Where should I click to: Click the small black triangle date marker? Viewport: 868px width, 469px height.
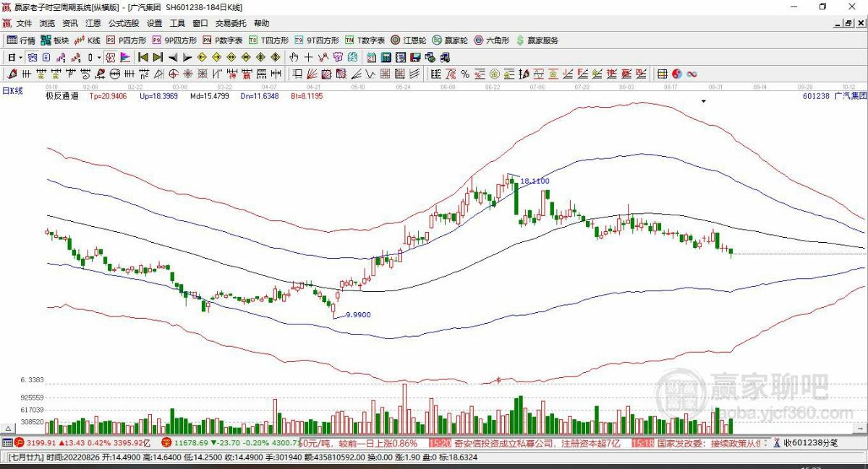703,102
